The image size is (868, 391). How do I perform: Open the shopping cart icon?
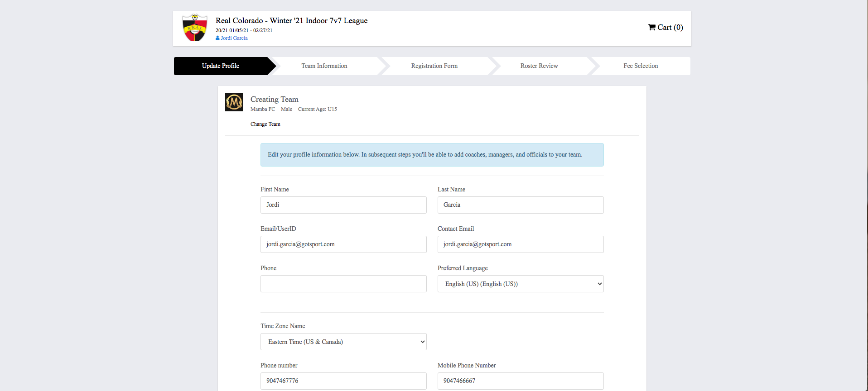click(652, 27)
